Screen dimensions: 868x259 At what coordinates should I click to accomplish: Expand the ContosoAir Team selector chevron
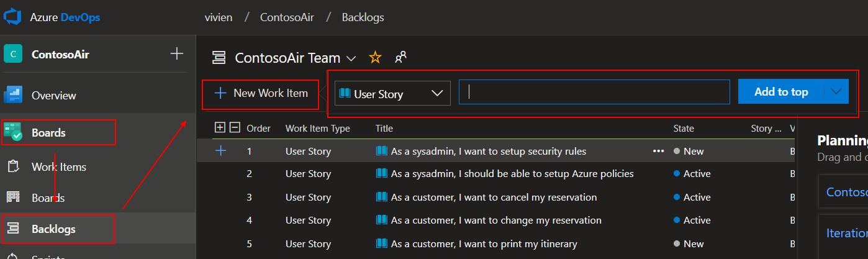[x=351, y=58]
